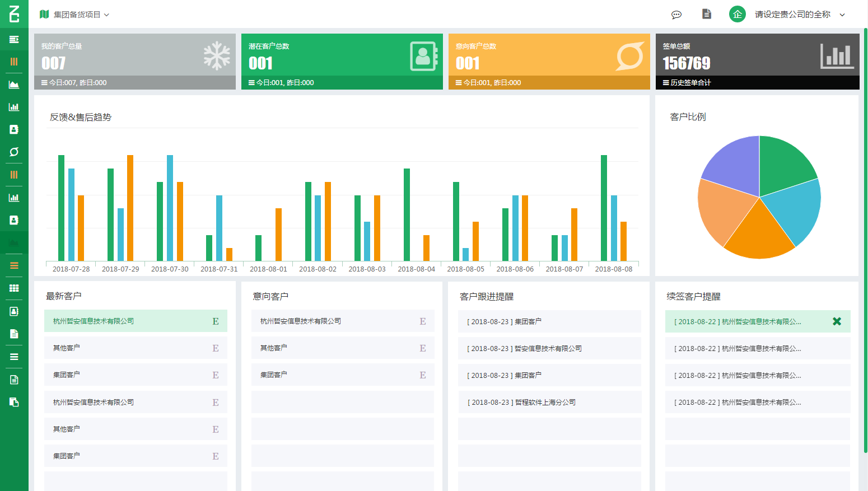The height and width of the screenshot is (491, 868).
Task: Open the 我的客户总量 stat card
Action: pyautogui.click(x=134, y=55)
